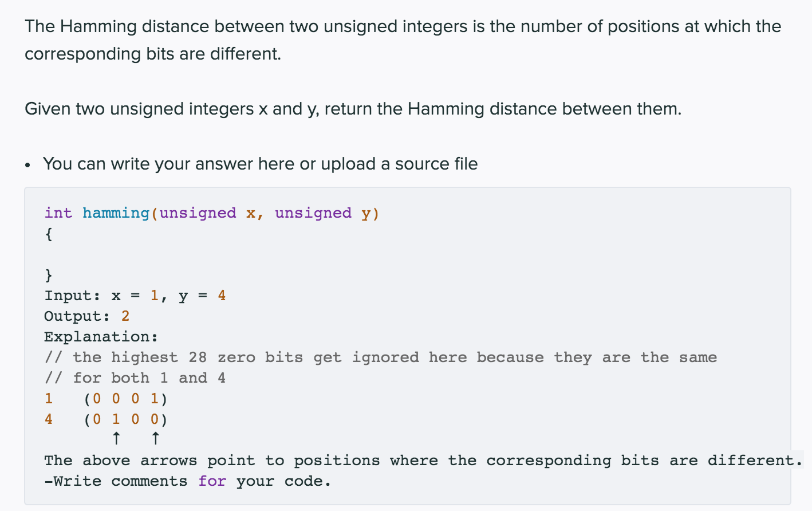Click the parameter y in the signature
The width and height of the screenshot is (812, 511).
pos(366,214)
